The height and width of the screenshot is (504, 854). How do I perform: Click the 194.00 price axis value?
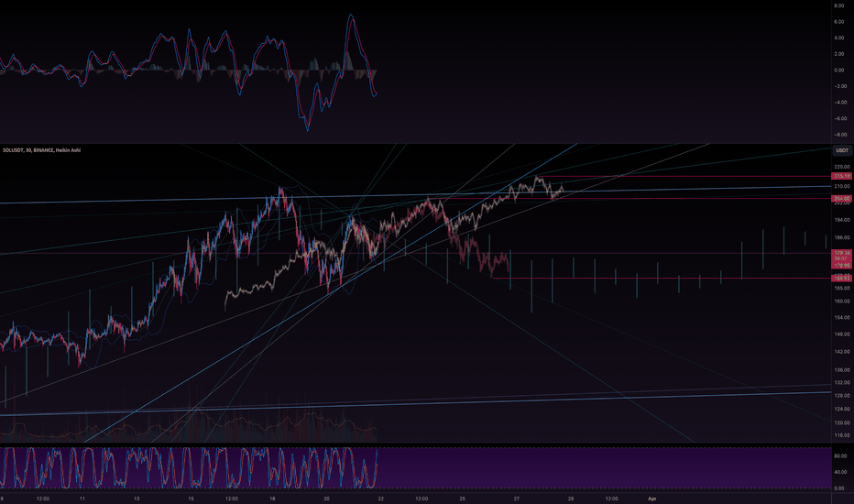(x=842, y=220)
